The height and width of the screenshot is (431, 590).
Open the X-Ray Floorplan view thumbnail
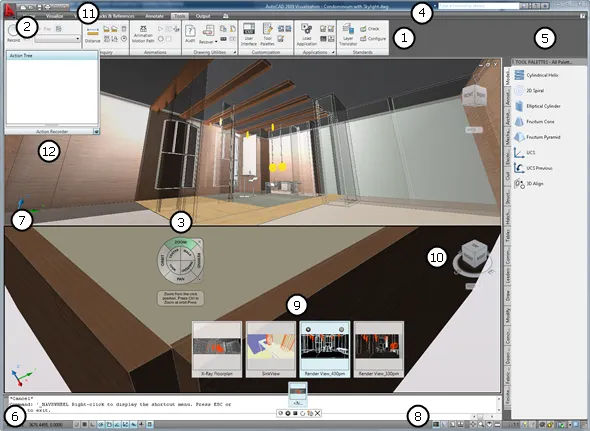coord(217,349)
